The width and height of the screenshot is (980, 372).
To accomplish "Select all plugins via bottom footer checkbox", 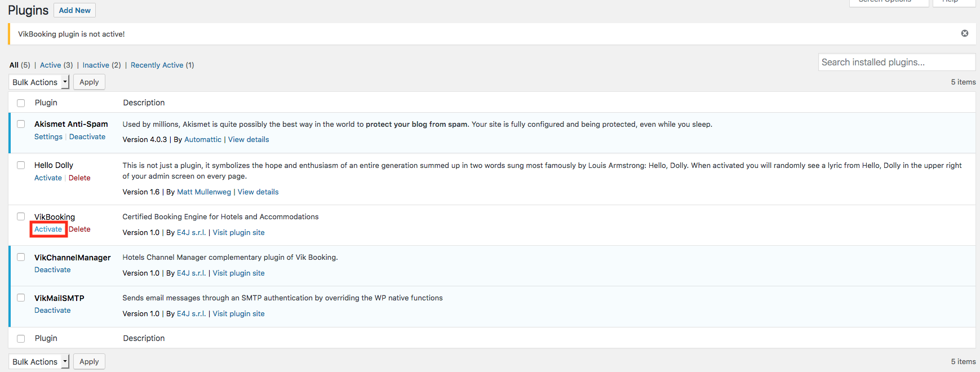I will point(21,339).
